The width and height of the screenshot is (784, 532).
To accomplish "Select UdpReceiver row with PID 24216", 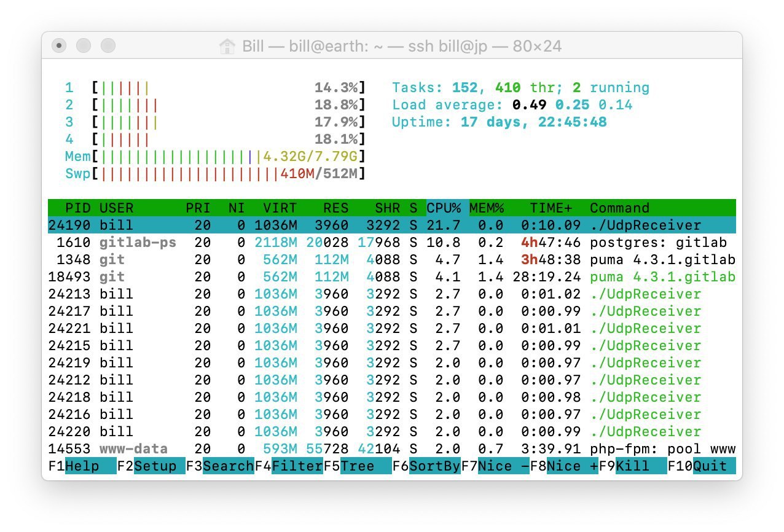I will click(x=392, y=414).
